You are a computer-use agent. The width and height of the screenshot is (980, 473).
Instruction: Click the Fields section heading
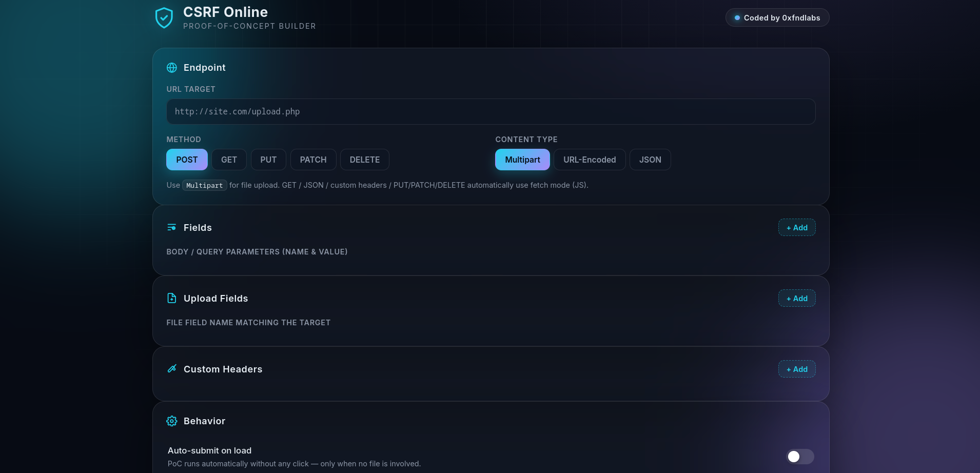pyautogui.click(x=198, y=228)
